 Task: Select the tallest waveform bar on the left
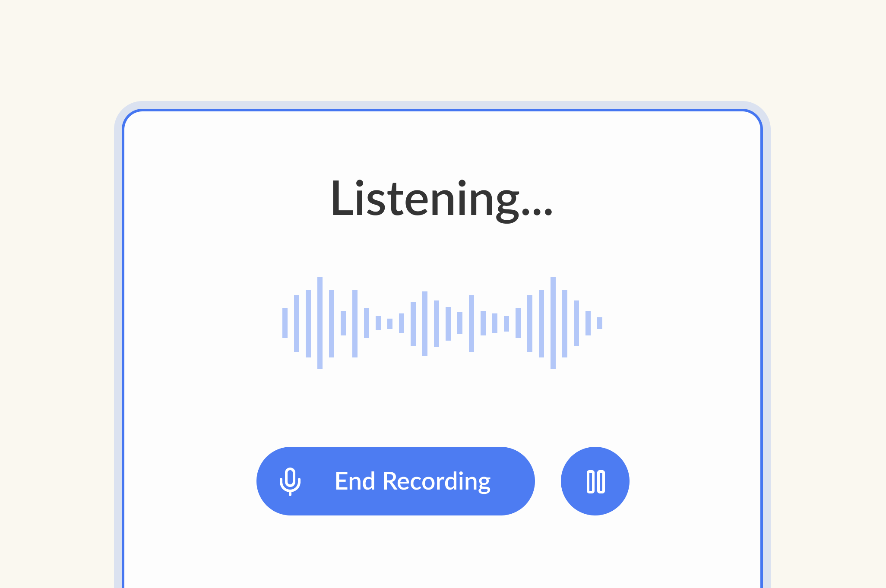click(x=320, y=323)
